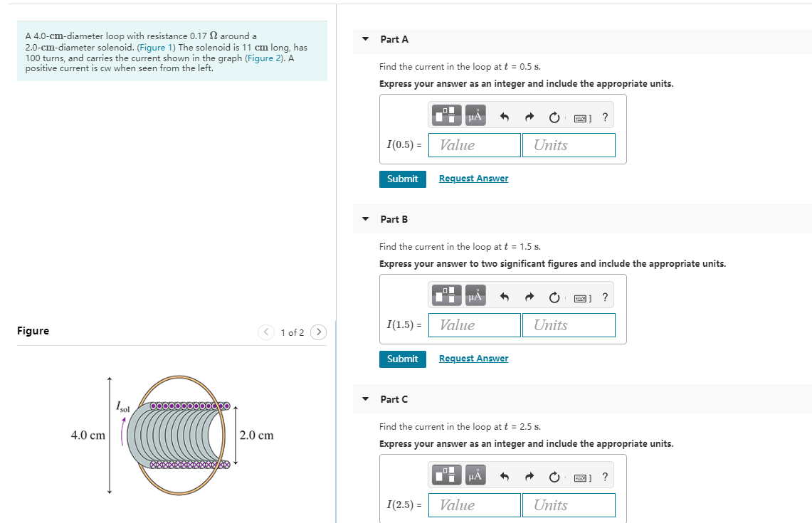Collapse the Part A section
The height and width of the screenshot is (523, 812).
[x=364, y=39]
